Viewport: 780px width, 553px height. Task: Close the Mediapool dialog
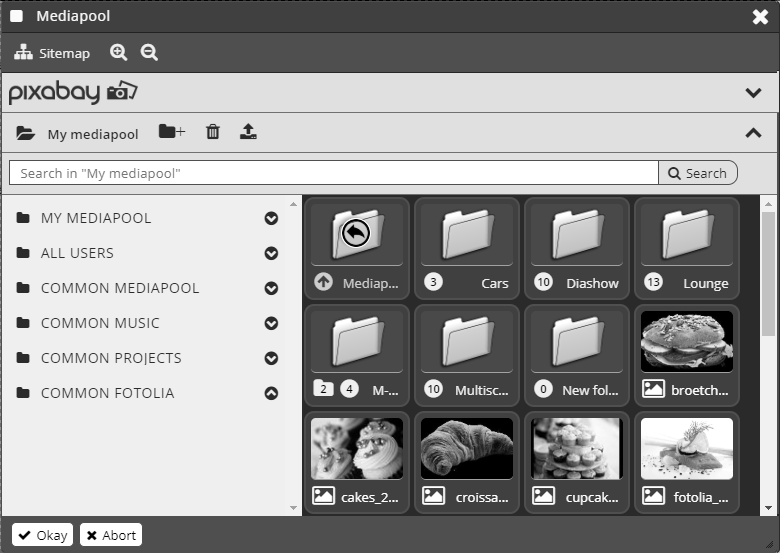(x=760, y=16)
